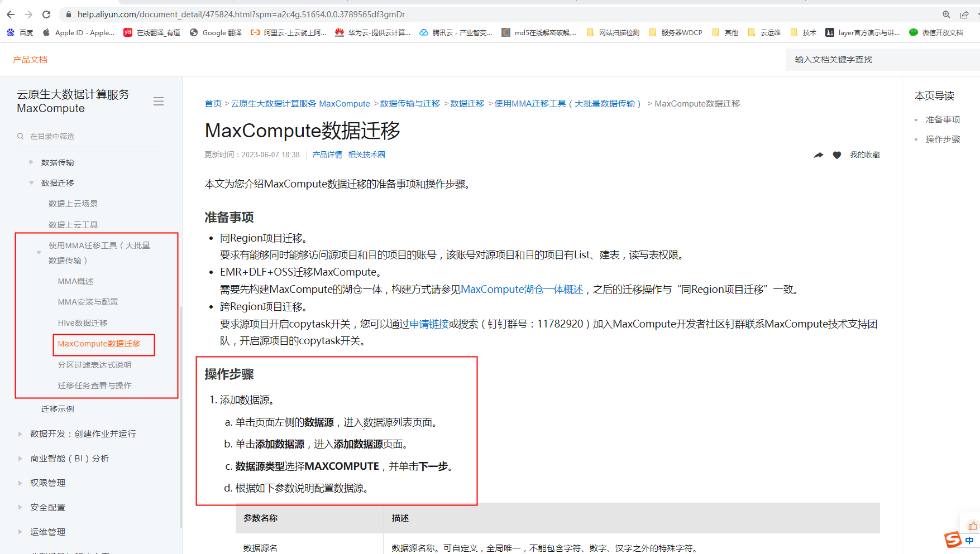Screen dimensions: 980x554
Task: Click the thumbs-up feedback icon
Action: (x=973, y=526)
